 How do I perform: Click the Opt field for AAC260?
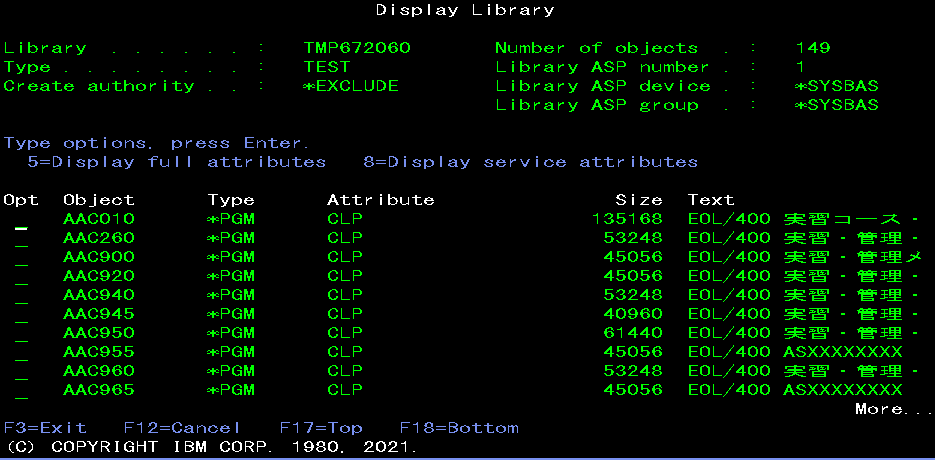pos(21,239)
